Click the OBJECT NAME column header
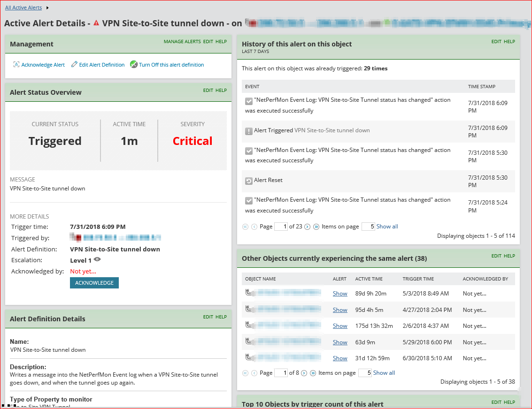 pos(260,279)
